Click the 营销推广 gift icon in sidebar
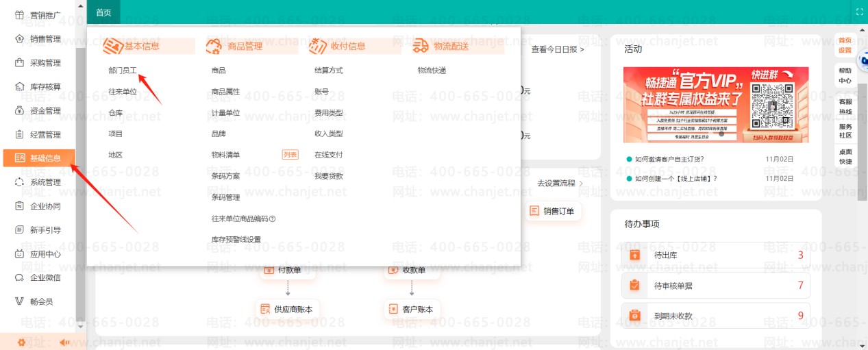The width and height of the screenshot is (868, 350). [19, 15]
